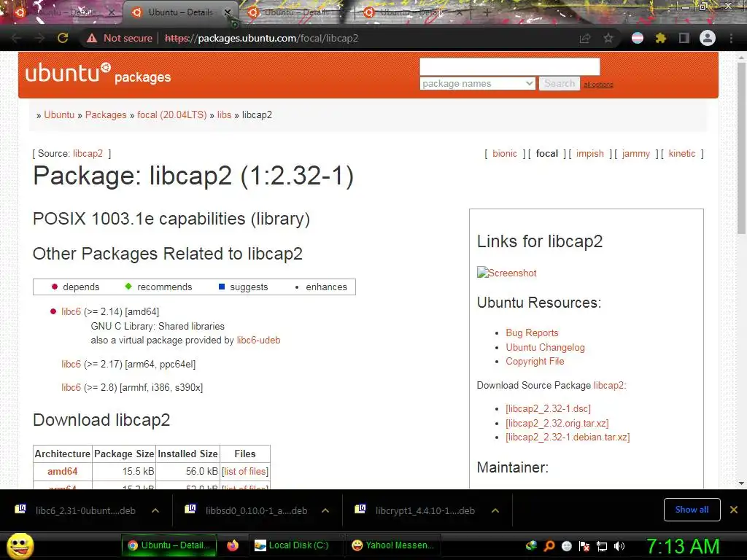This screenshot has width=747, height=560.
Task: Open libc6 (>= 2.17) arm64 dependency
Action: [71, 364]
